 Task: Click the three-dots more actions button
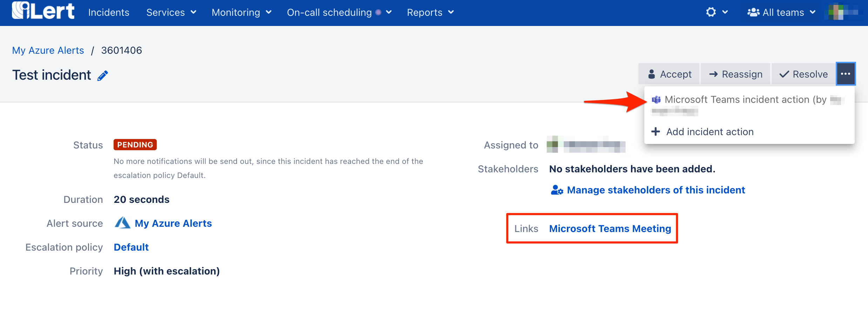[x=845, y=74]
